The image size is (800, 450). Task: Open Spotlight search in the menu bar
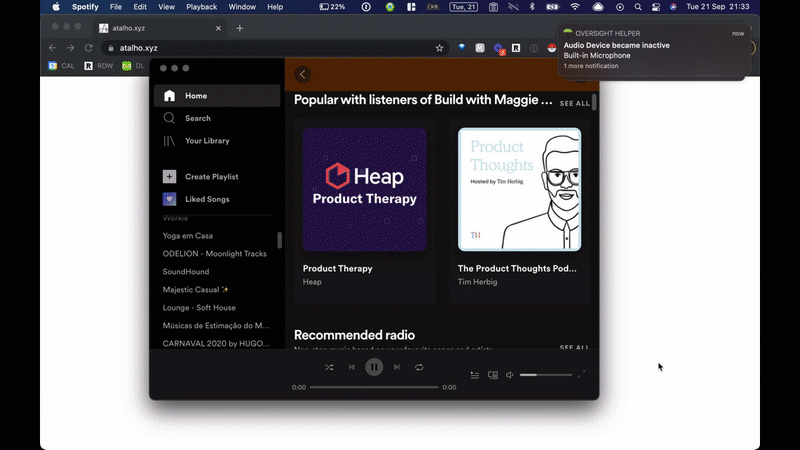638,7
